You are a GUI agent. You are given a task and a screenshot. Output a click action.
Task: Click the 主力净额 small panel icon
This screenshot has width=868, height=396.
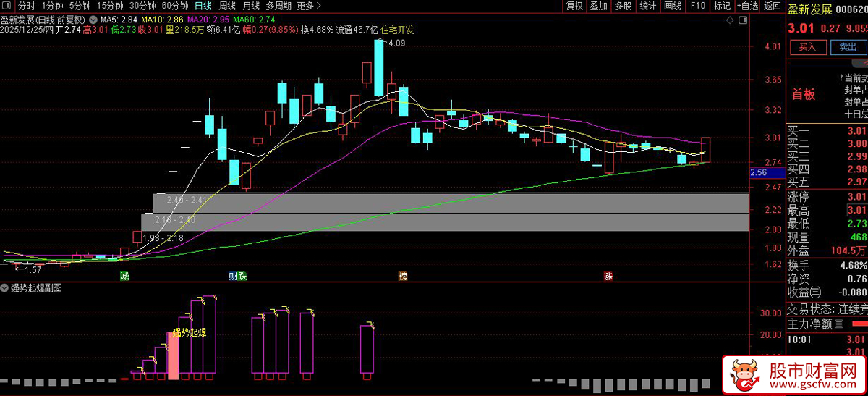[x=840, y=324]
